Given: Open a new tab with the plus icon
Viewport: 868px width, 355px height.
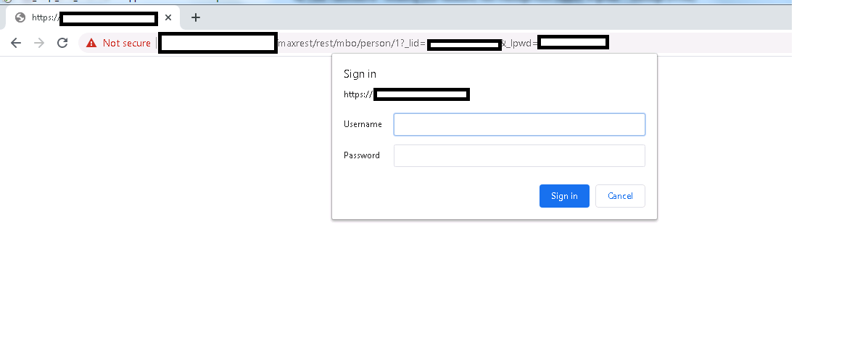Looking at the screenshot, I should coord(195,17).
